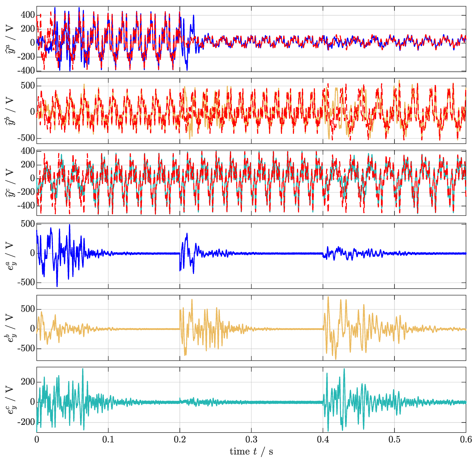Click the e_y^b / V axis label
Image resolution: width=476 pixels, height=461 pixels.
click(10, 328)
